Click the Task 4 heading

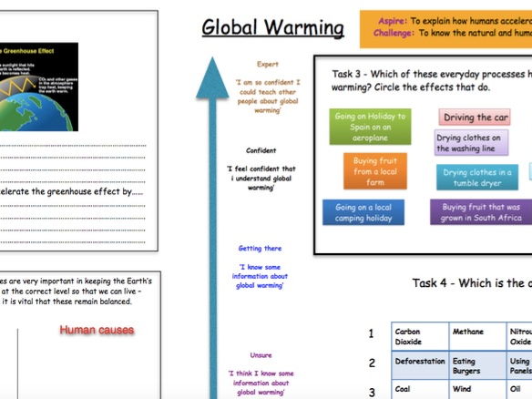(x=472, y=283)
